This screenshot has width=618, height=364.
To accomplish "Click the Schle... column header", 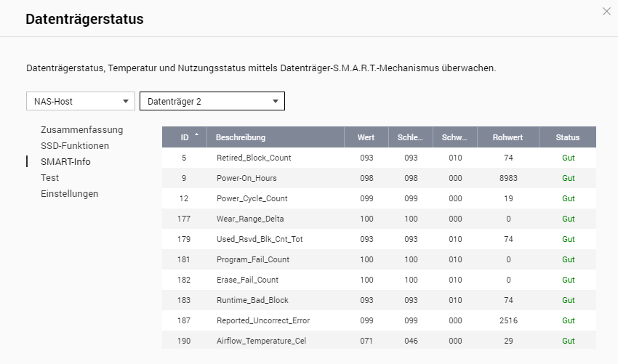I will click(410, 137).
